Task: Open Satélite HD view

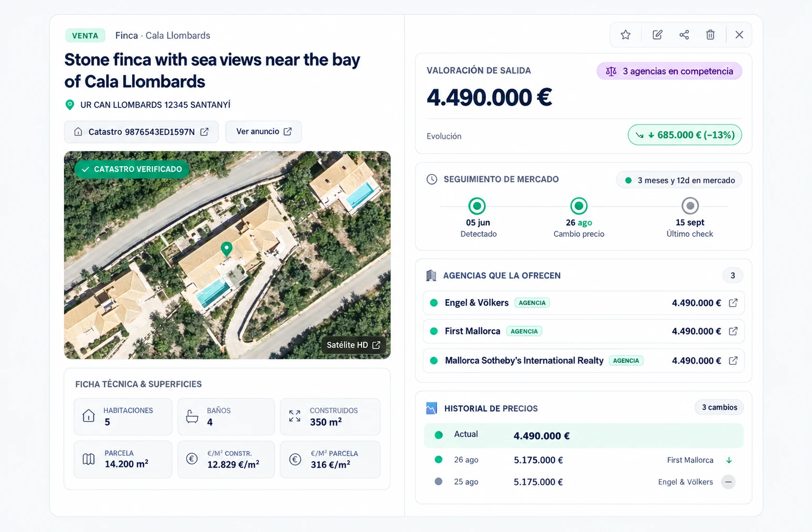Action: 353,345
